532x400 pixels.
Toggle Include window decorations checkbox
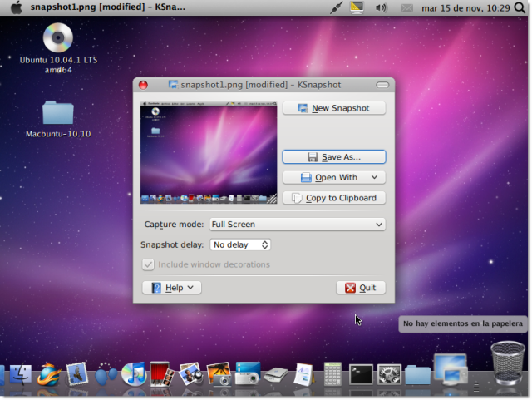pyautogui.click(x=148, y=264)
